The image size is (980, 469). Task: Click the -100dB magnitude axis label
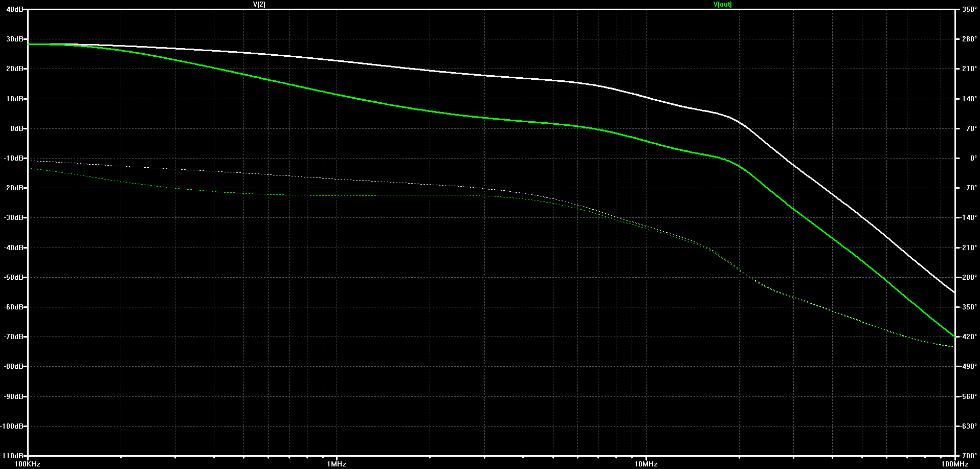pos(12,426)
